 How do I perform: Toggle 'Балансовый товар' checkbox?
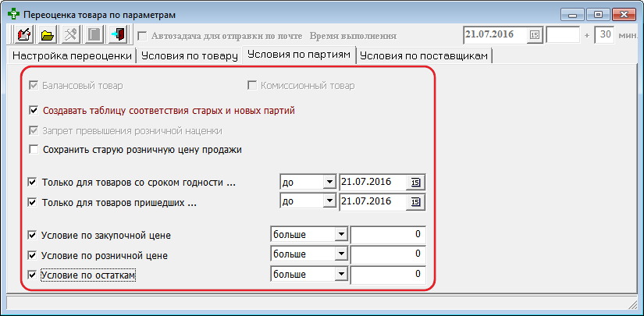pos(34,86)
